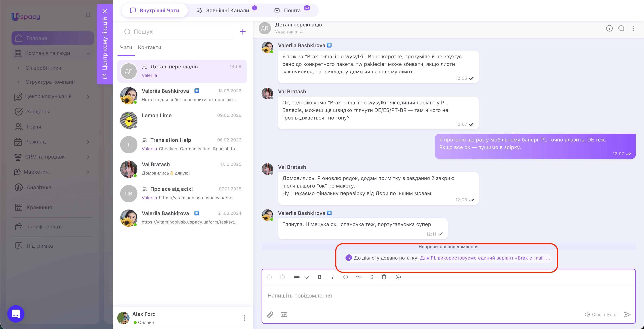Open Valeriia Bashkirova chat dated 18.06.2026
This screenshot has height=329, width=644.
(182, 95)
